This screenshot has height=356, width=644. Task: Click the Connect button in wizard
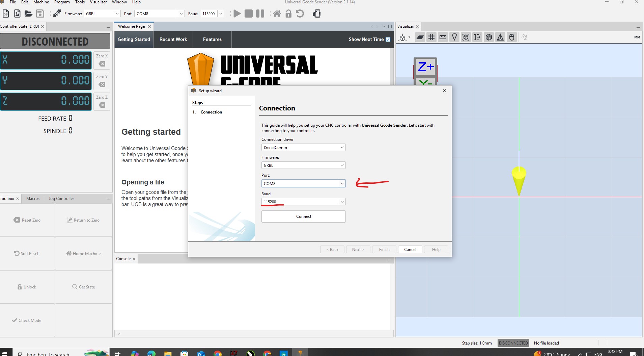pos(303,217)
